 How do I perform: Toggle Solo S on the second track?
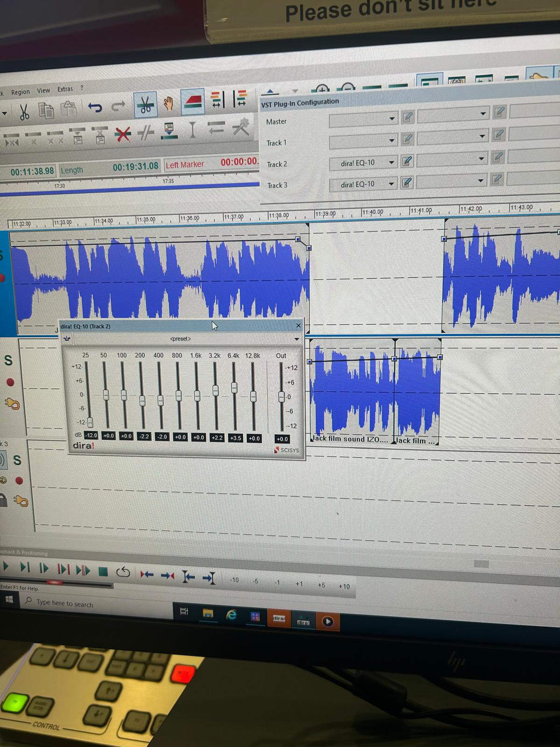(x=8, y=360)
